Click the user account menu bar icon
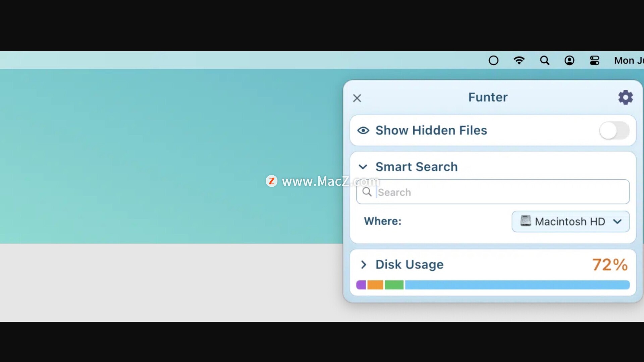This screenshot has width=644, height=362. [x=569, y=60]
